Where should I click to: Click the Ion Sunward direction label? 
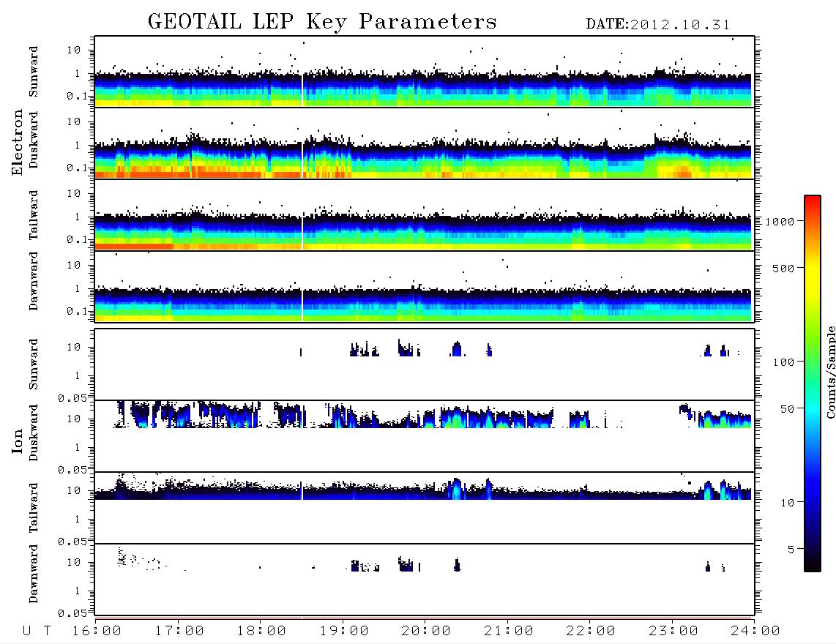pyautogui.click(x=34, y=364)
